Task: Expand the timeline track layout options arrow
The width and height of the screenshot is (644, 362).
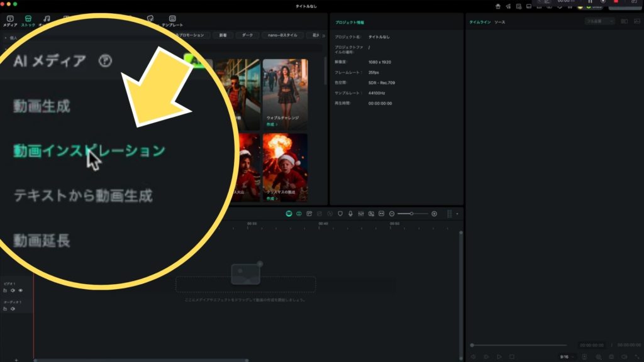Action: point(457,214)
